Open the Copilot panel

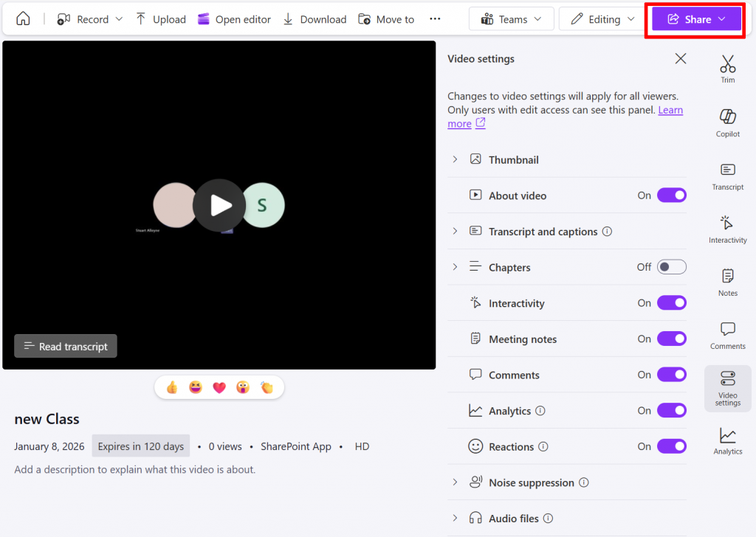click(727, 122)
